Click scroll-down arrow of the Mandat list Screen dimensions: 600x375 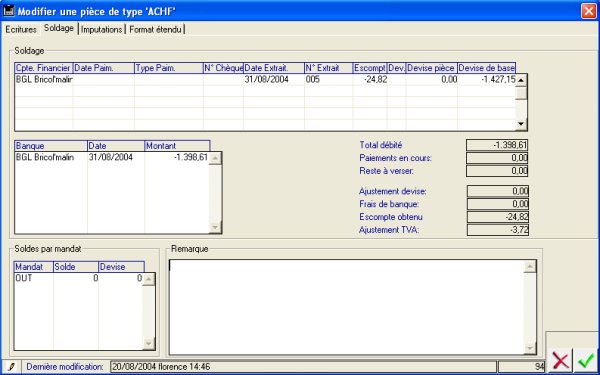pos(149,344)
